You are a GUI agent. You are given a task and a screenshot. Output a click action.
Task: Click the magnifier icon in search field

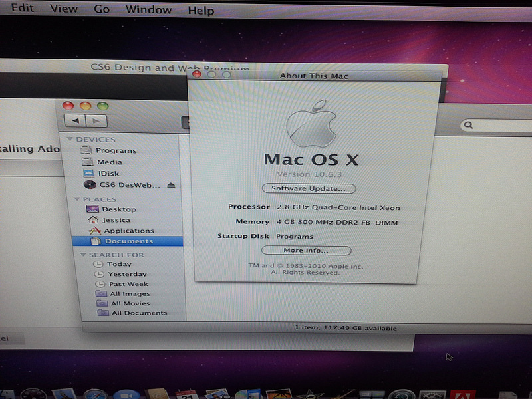[x=469, y=125]
